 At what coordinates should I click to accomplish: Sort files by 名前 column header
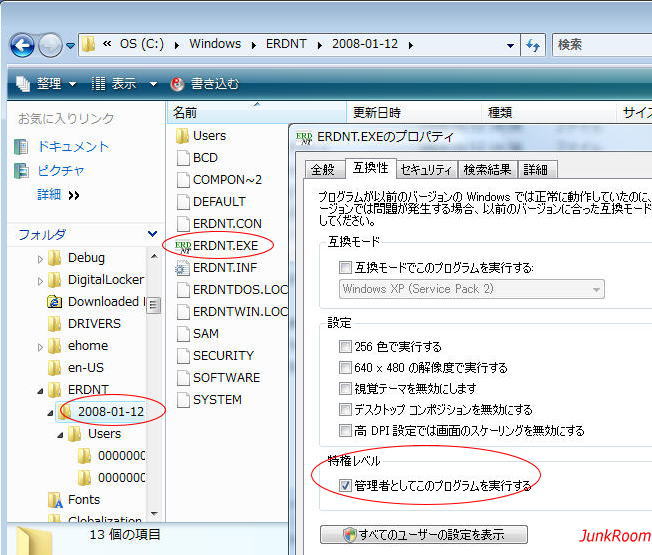[x=257, y=113]
